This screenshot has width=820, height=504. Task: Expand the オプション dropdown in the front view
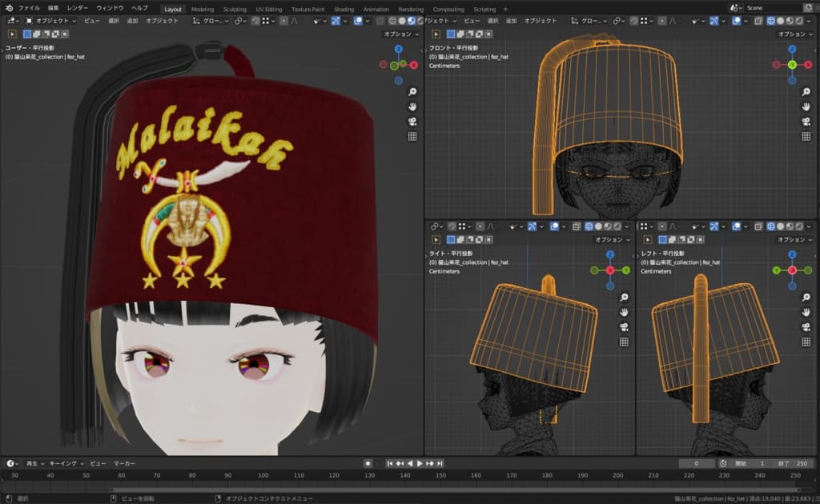tap(794, 34)
